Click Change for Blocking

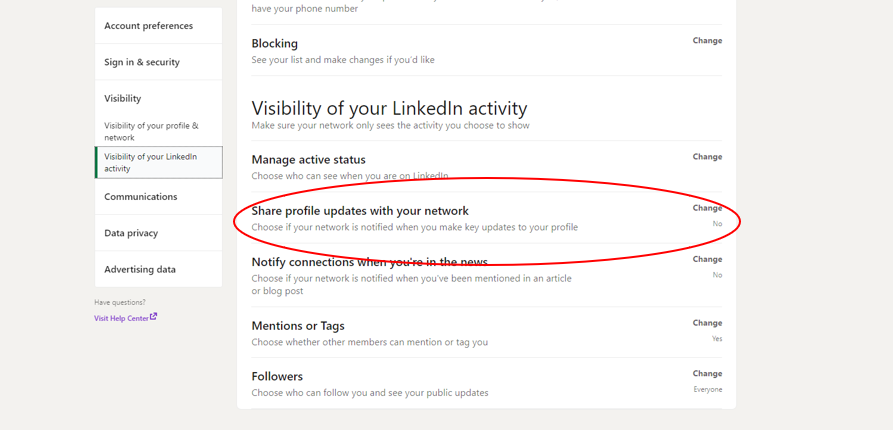tap(707, 40)
